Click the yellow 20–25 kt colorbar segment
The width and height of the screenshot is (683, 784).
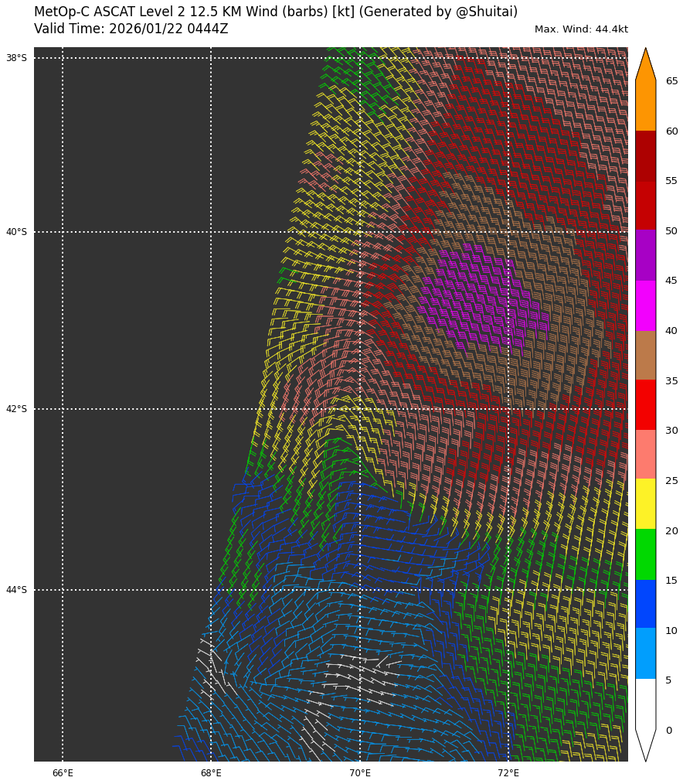point(645,503)
